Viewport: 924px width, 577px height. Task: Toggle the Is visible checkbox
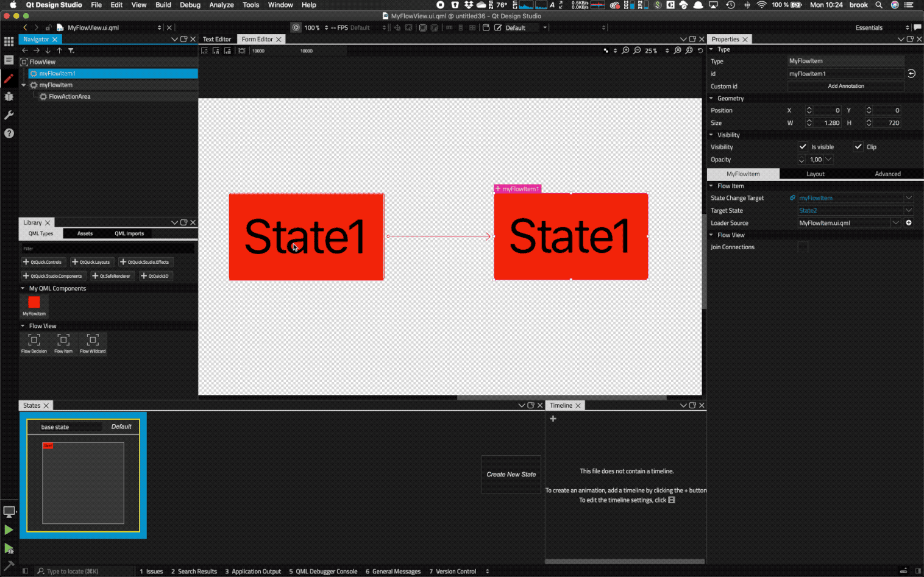click(x=803, y=147)
